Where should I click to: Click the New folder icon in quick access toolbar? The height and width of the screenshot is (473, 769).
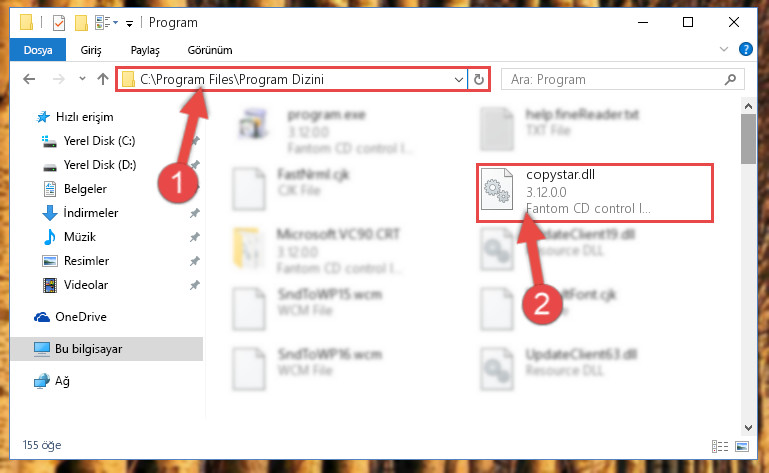(x=81, y=23)
